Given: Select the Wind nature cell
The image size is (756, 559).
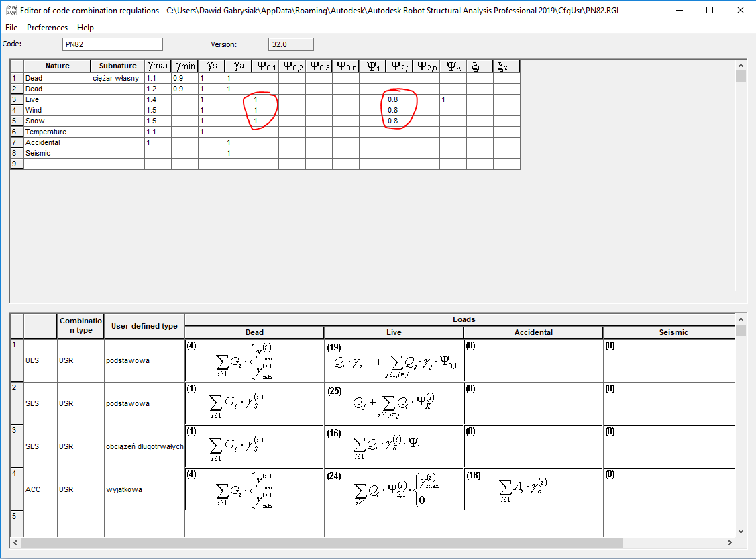Looking at the screenshot, I should pos(58,111).
